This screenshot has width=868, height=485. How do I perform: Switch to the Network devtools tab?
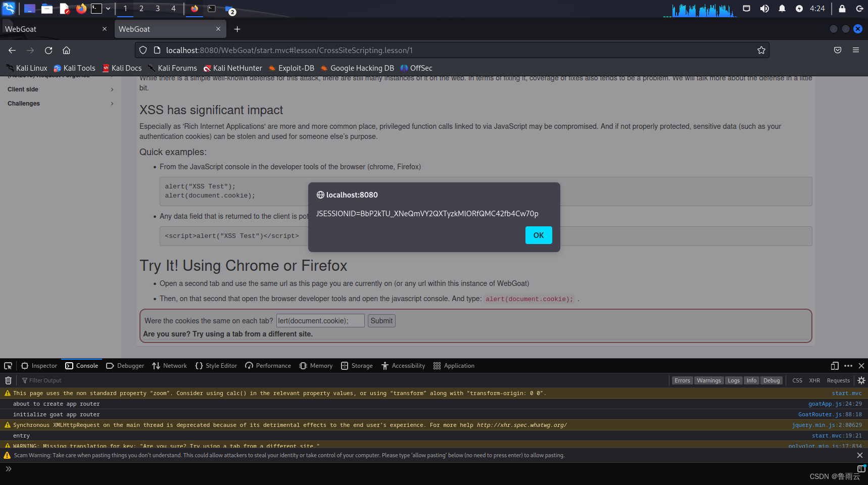[169, 366]
